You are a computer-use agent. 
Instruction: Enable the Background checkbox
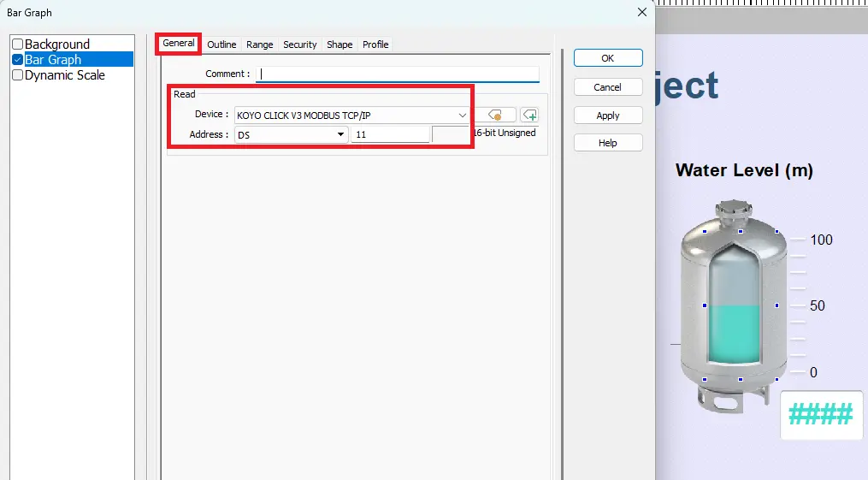tap(17, 44)
